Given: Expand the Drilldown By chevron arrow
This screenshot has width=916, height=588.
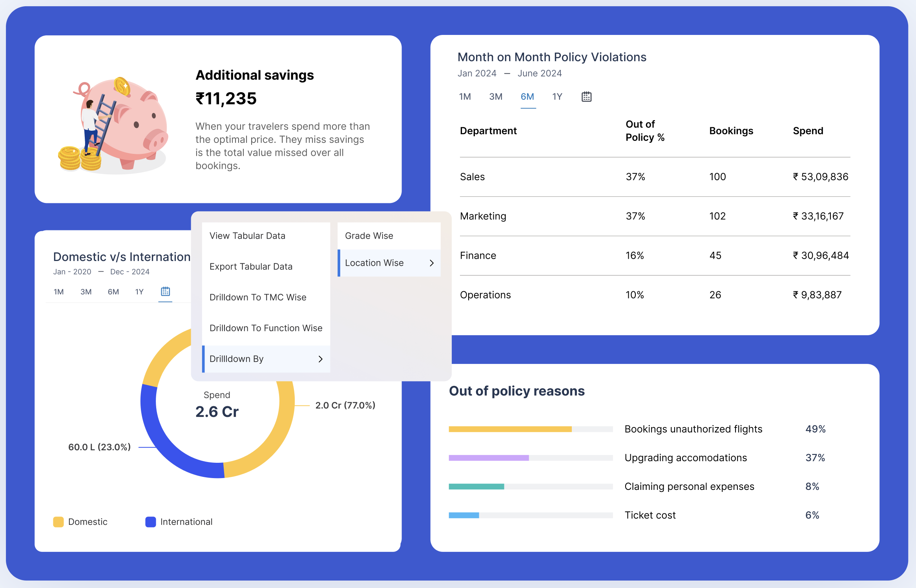Looking at the screenshot, I should [x=320, y=359].
